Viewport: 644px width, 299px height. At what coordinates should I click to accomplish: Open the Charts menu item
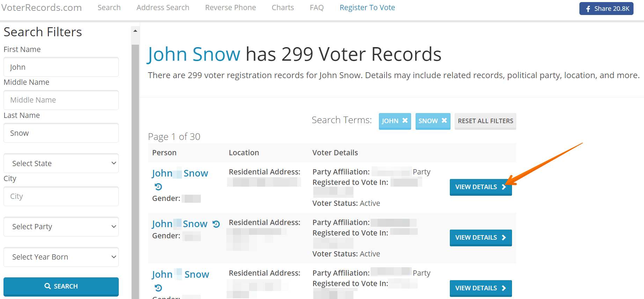tap(283, 8)
